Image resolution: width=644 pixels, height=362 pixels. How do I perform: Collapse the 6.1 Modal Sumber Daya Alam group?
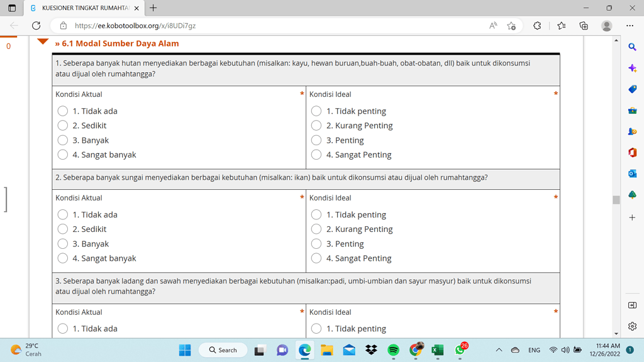pyautogui.click(x=43, y=42)
